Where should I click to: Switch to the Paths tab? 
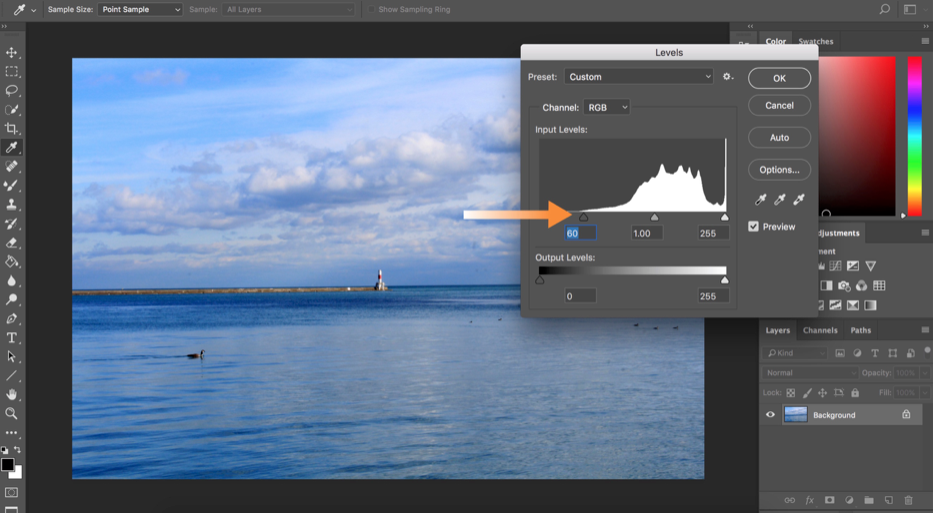860,330
